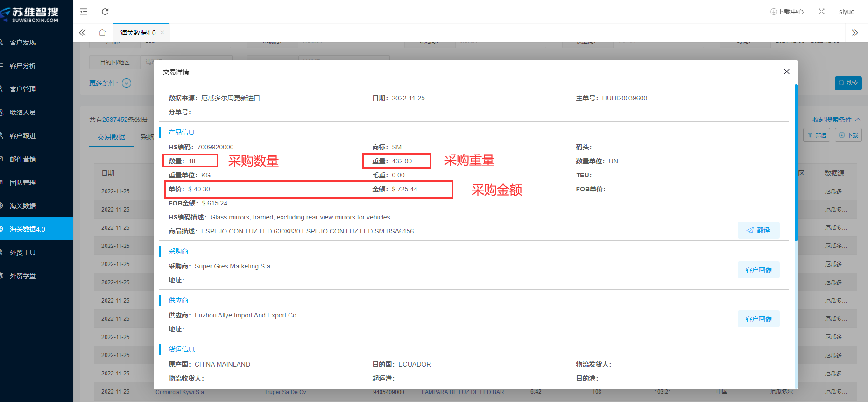
Task: Click the 数据源 column header
Action: (834, 173)
